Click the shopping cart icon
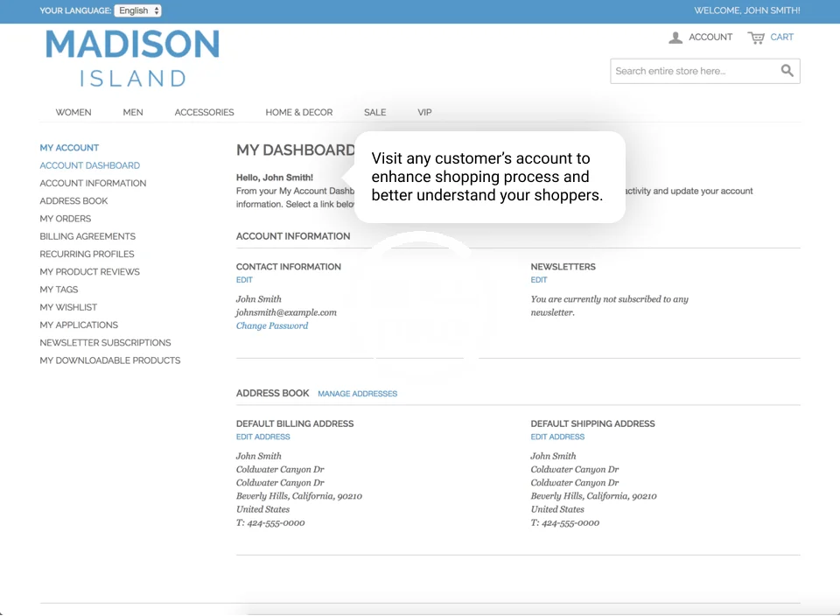840x616 pixels. point(756,38)
